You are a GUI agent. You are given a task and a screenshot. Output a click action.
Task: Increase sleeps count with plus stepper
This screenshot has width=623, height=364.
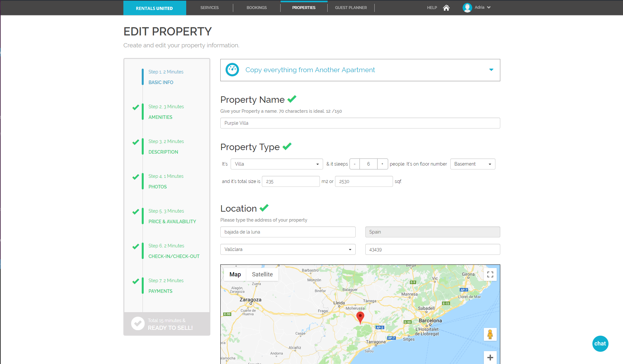(x=382, y=164)
